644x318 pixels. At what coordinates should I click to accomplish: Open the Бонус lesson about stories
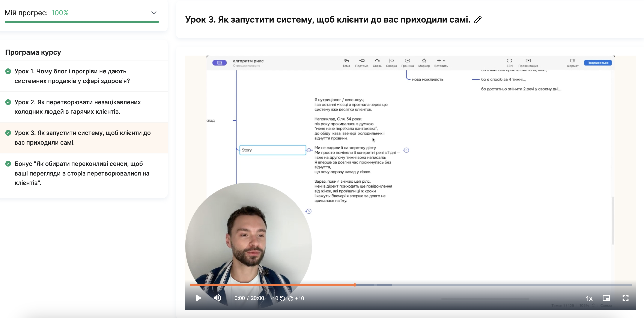pos(82,173)
